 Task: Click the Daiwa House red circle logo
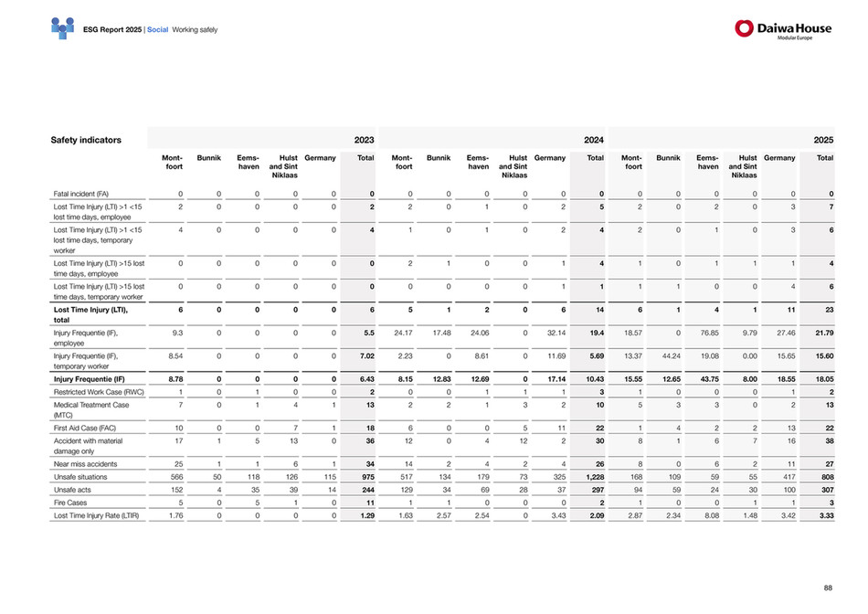pos(744,28)
